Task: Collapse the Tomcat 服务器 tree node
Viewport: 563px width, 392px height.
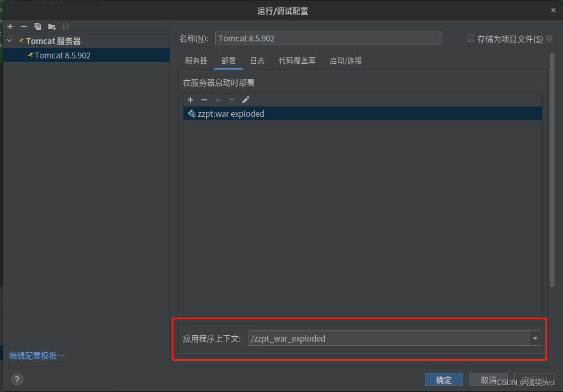Action: [9, 40]
